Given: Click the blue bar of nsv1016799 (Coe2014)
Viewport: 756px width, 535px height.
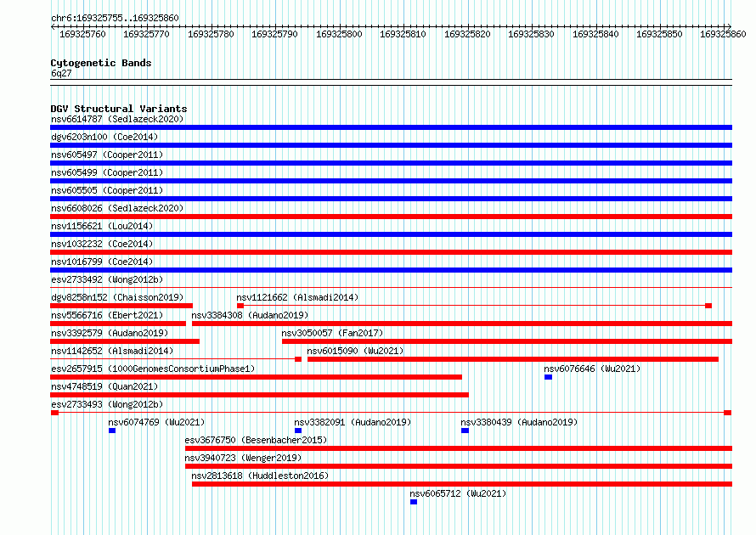Looking at the screenshot, I should [x=391, y=270].
